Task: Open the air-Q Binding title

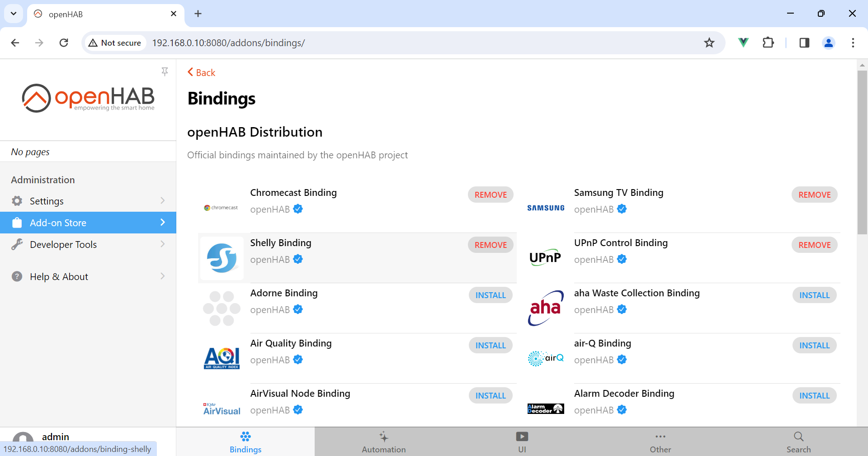Action: [x=602, y=343]
